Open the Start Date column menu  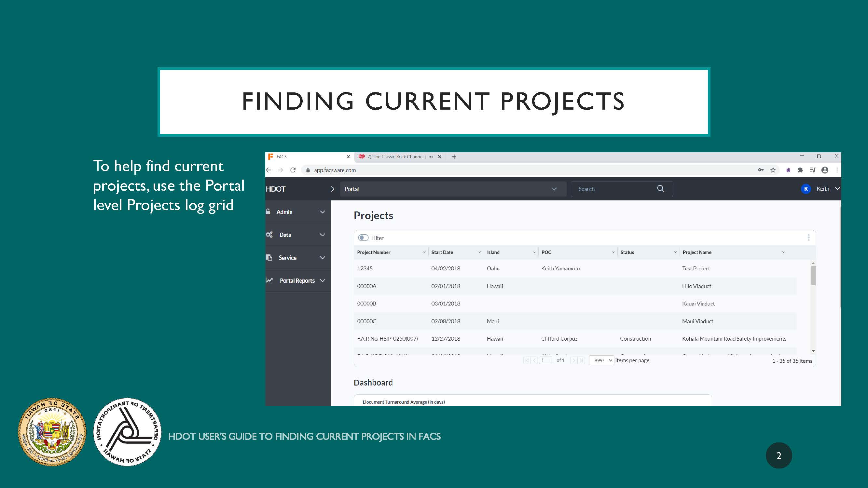pyautogui.click(x=479, y=252)
